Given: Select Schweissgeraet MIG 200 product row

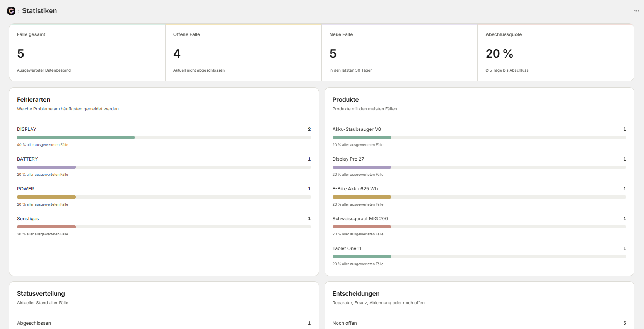Looking at the screenshot, I should point(479,226).
